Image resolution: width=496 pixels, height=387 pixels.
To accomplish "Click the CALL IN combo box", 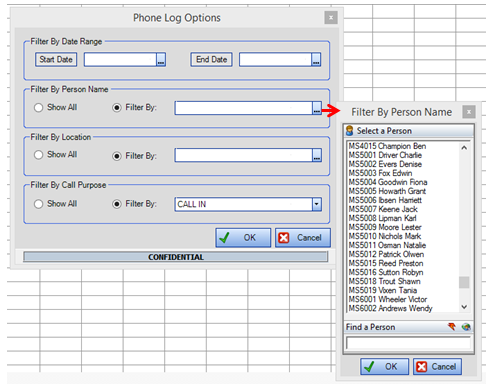I will [248, 204].
